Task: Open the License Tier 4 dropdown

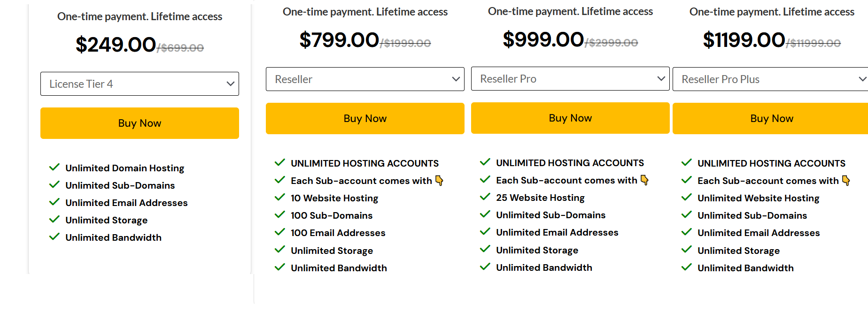Action: (139, 84)
